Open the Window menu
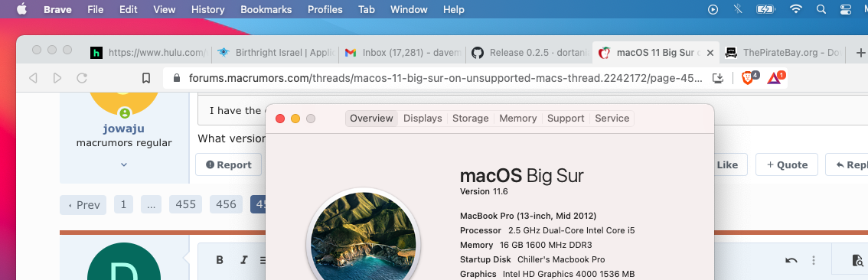868x280 pixels. (409, 9)
